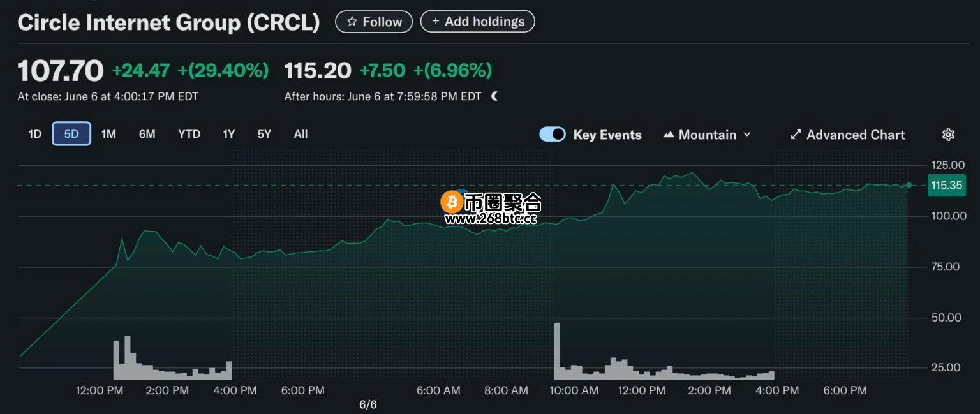The height and width of the screenshot is (414, 980).
Task: Switch to the 1M range
Action: pyautogui.click(x=108, y=134)
